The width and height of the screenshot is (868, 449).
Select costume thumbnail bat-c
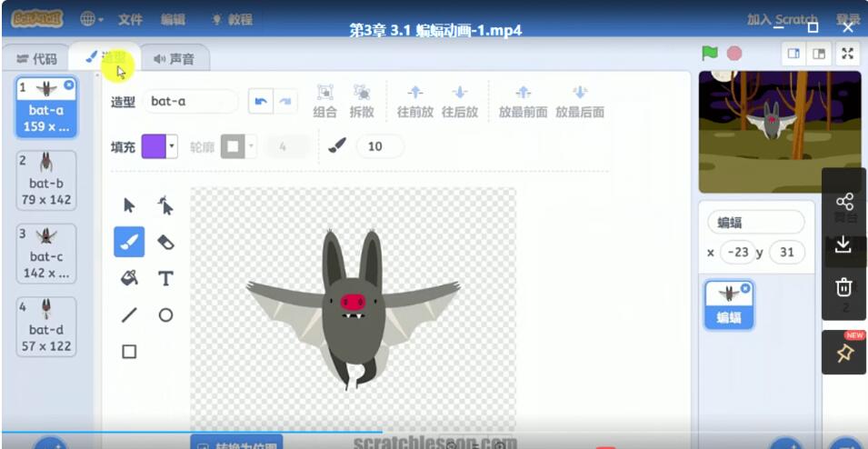[46, 254]
